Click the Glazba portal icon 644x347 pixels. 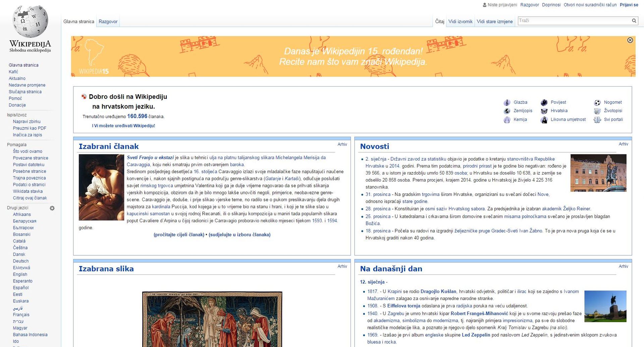pos(507,102)
